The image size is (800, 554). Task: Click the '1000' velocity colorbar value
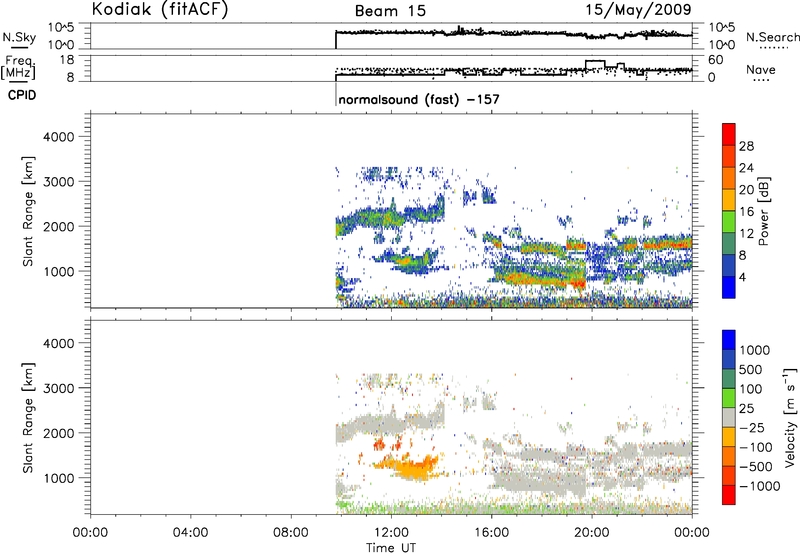pos(755,350)
